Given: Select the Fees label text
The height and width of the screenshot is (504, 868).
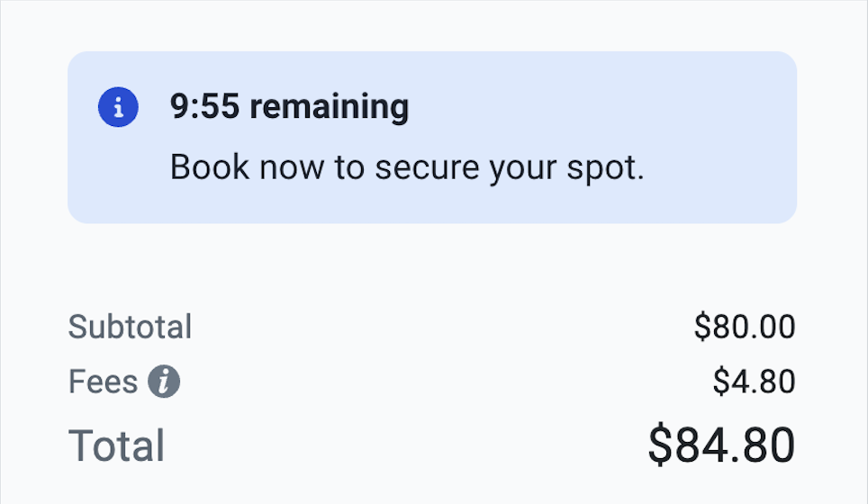Looking at the screenshot, I should pyautogui.click(x=103, y=382).
